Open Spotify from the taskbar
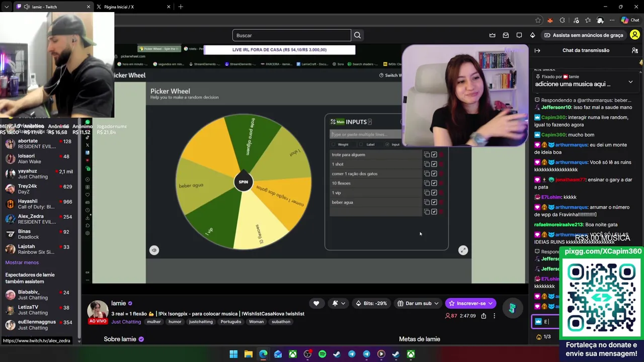 [x=322, y=354]
